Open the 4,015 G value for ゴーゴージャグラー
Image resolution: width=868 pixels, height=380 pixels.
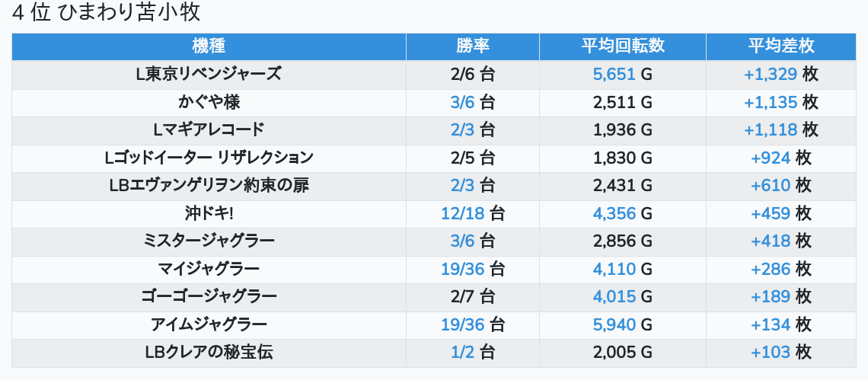pyautogui.click(x=614, y=297)
